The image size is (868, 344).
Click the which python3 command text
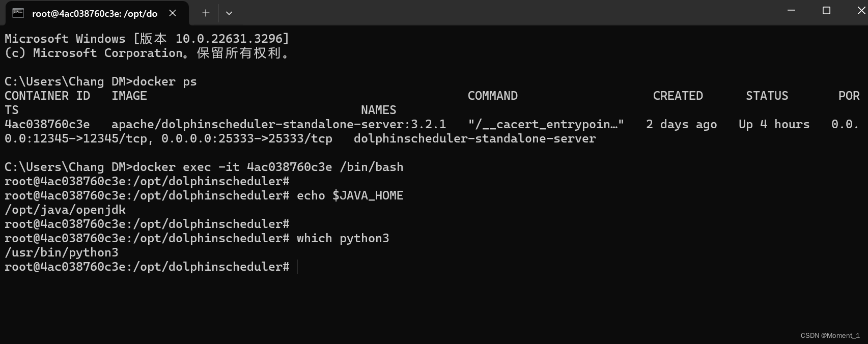coord(344,238)
